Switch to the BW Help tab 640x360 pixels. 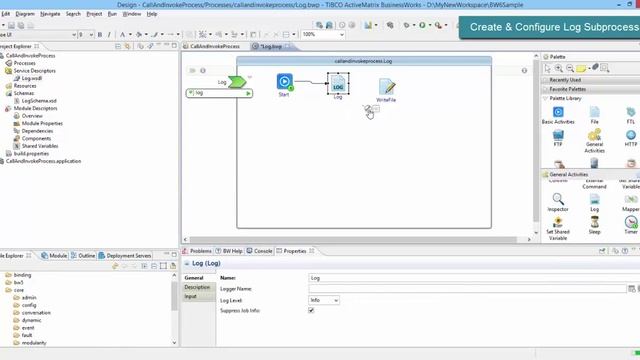[229, 251]
